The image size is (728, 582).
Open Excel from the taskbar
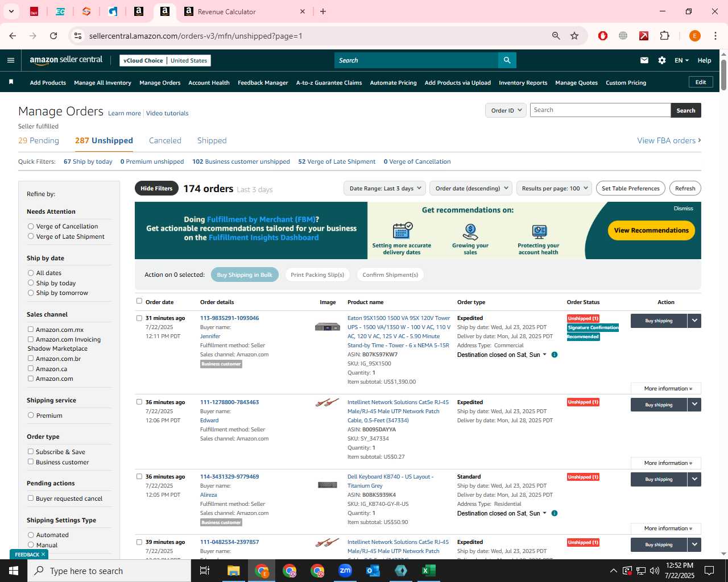coord(429,571)
